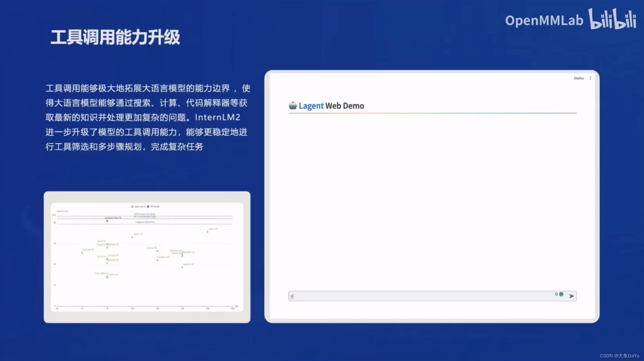Click the send arrow in chat input

click(x=571, y=296)
